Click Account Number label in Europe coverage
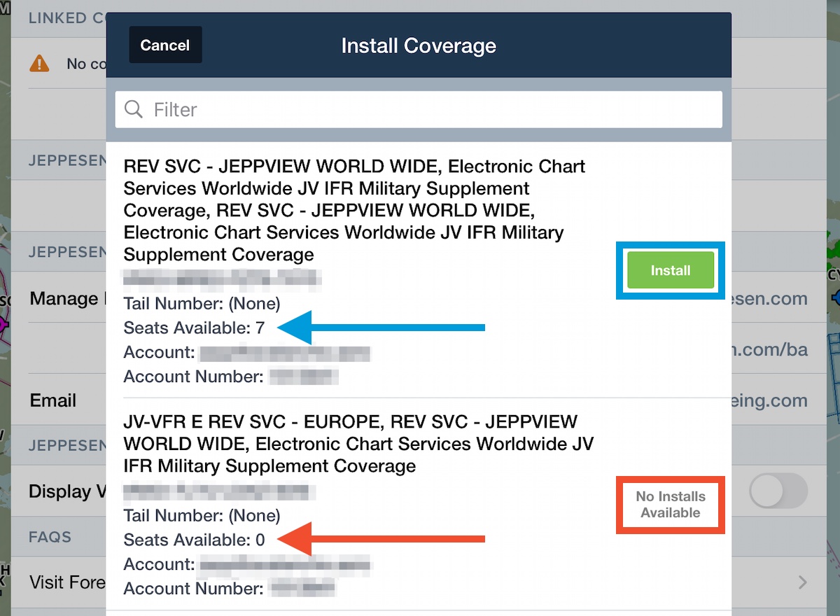This screenshot has width=840, height=616. [194, 589]
